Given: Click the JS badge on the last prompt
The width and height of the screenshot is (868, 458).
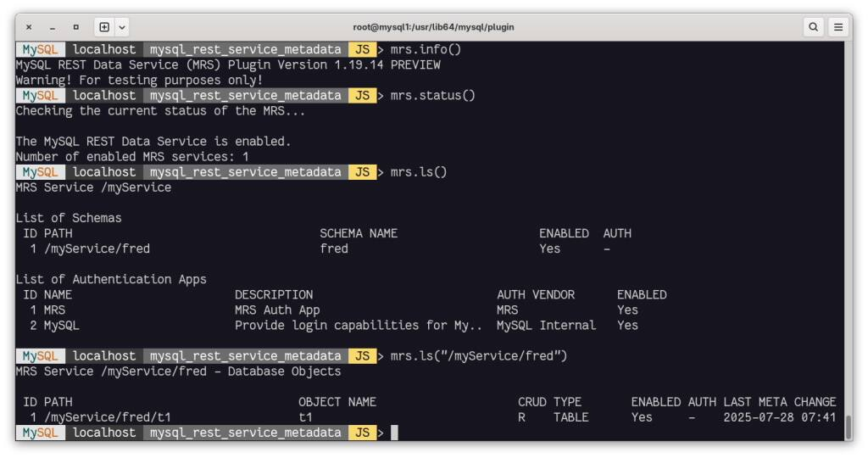Looking at the screenshot, I should [x=363, y=433].
